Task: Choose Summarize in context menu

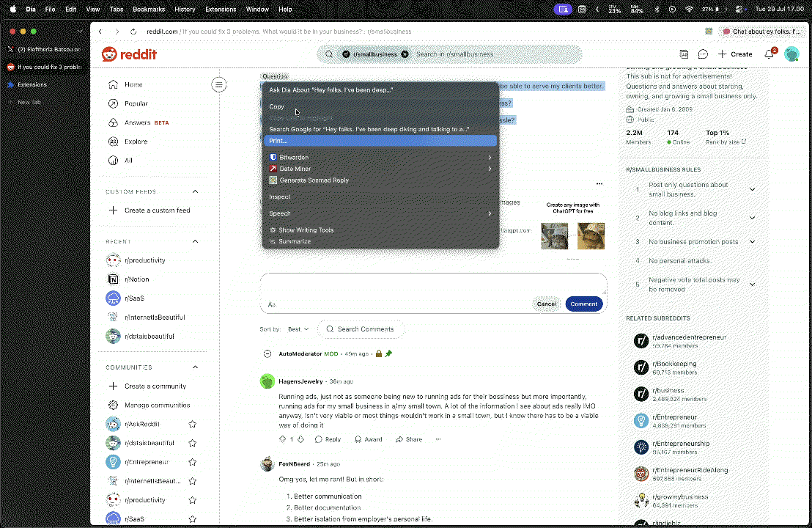Action: coord(380,241)
